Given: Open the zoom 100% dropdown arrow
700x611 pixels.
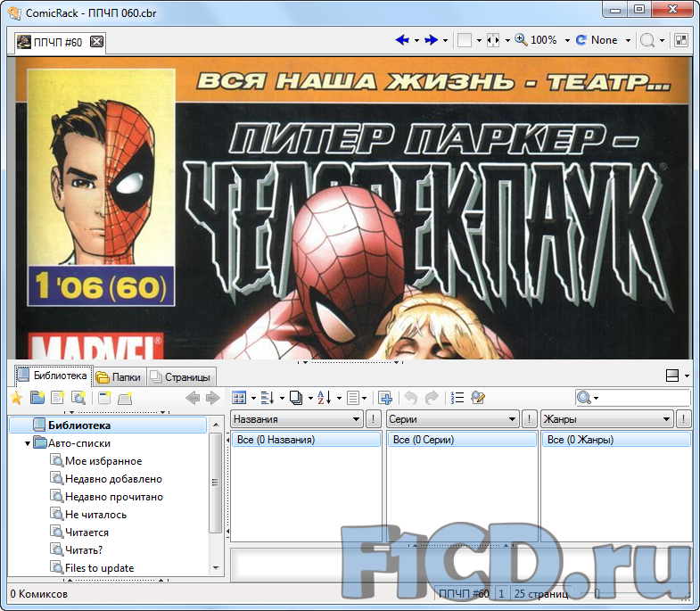Looking at the screenshot, I should (567, 41).
